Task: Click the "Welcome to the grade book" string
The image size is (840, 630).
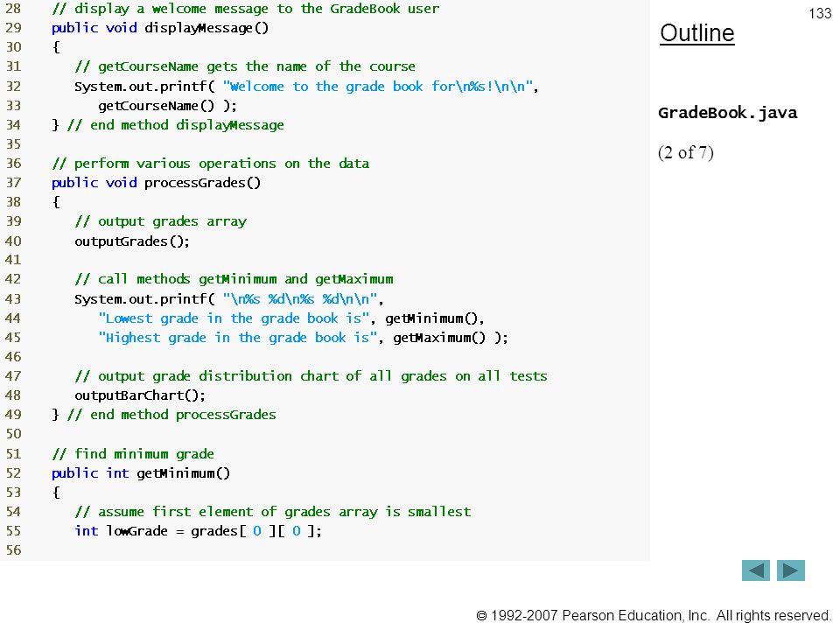Action: coord(378,87)
